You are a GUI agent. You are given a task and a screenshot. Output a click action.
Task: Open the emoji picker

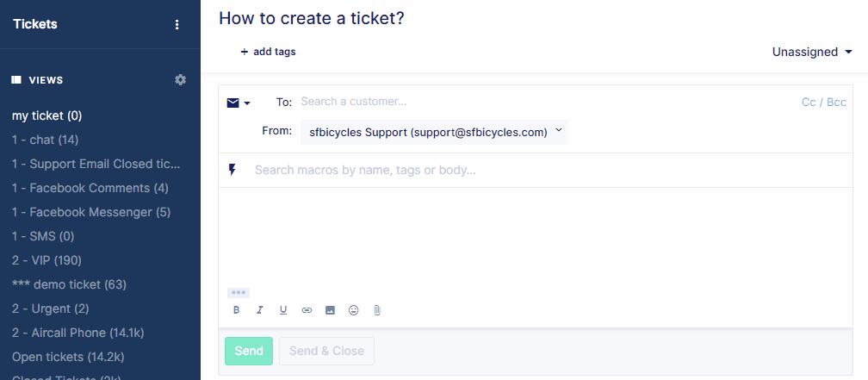tap(353, 310)
